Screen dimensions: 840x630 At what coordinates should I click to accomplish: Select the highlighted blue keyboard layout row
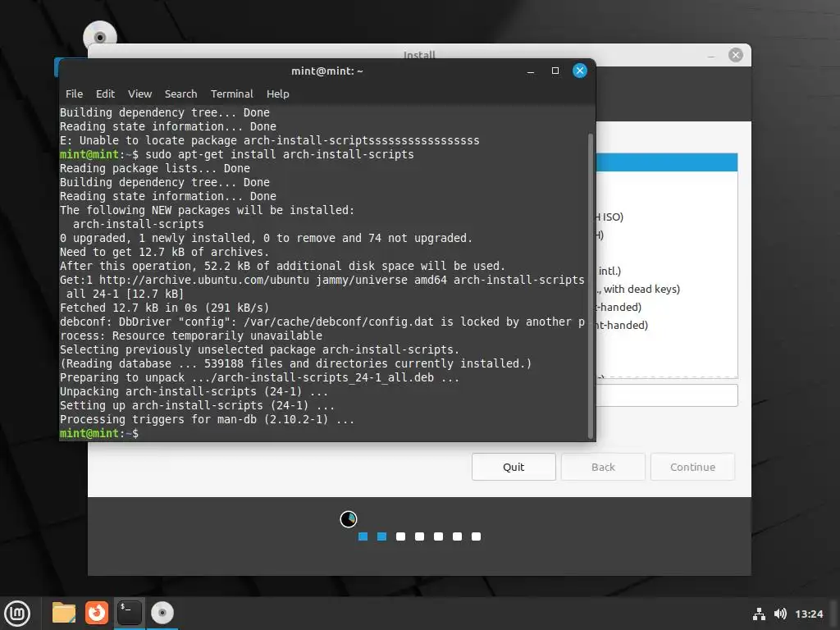point(666,162)
